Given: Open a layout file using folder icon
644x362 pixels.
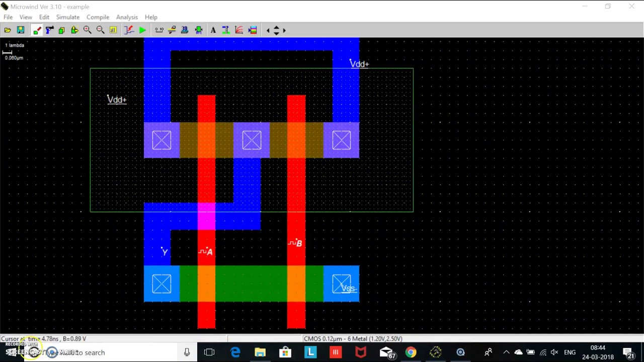Looking at the screenshot, I should pos(8,30).
